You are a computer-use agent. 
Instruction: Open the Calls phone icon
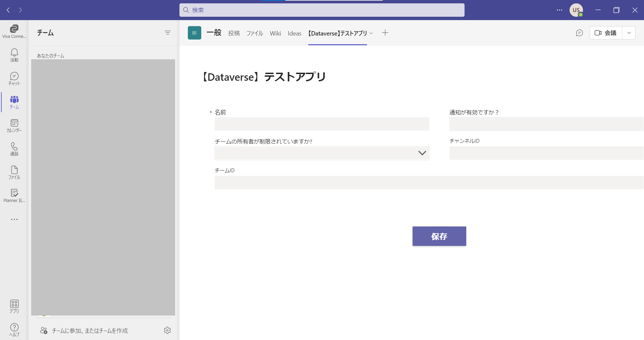[x=14, y=149]
